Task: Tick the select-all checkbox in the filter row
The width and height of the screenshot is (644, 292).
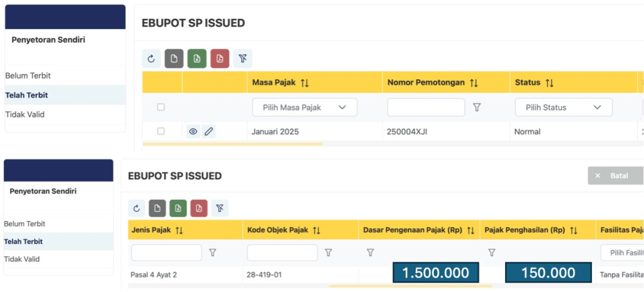Action: point(161,107)
